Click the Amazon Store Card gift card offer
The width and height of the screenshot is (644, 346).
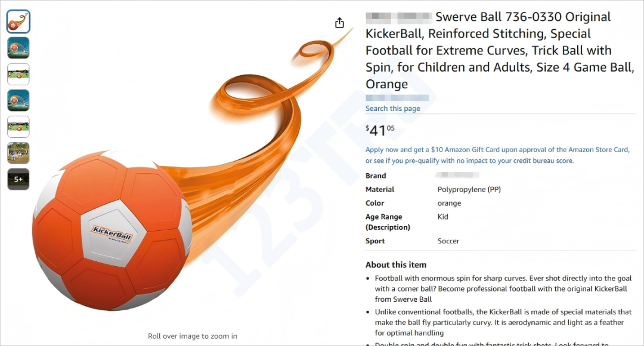tap(497, 155)
